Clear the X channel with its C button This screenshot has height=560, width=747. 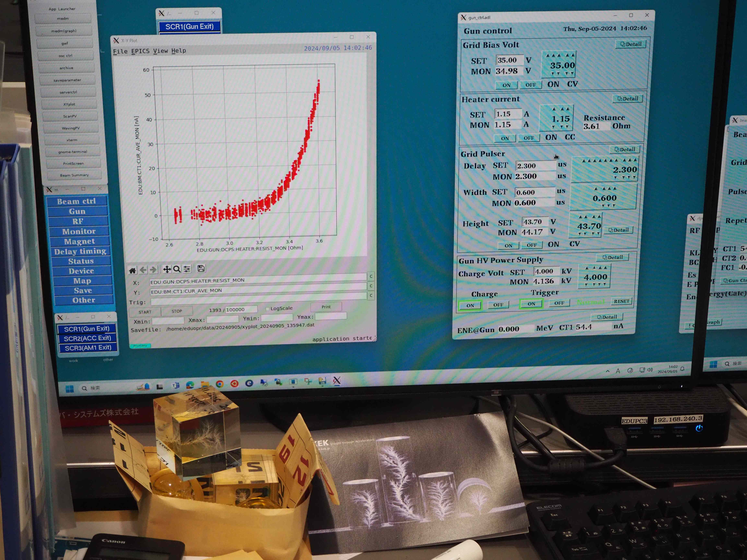371,276
